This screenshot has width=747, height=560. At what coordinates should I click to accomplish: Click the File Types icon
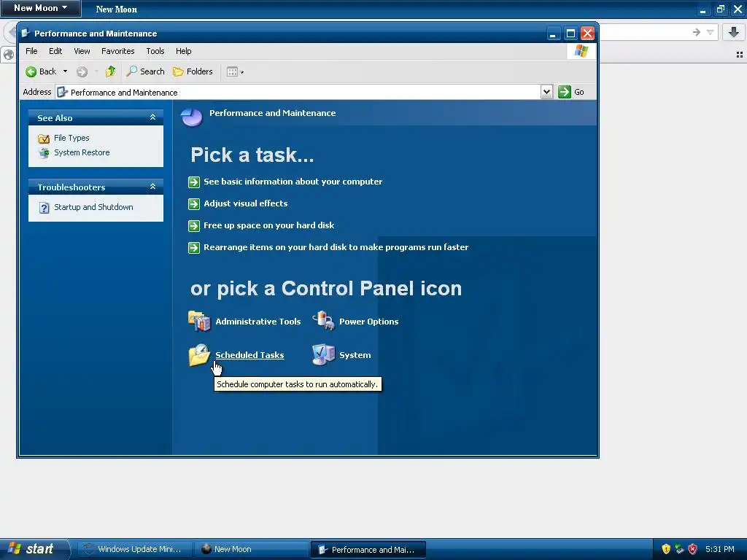(x=44, y=138)
